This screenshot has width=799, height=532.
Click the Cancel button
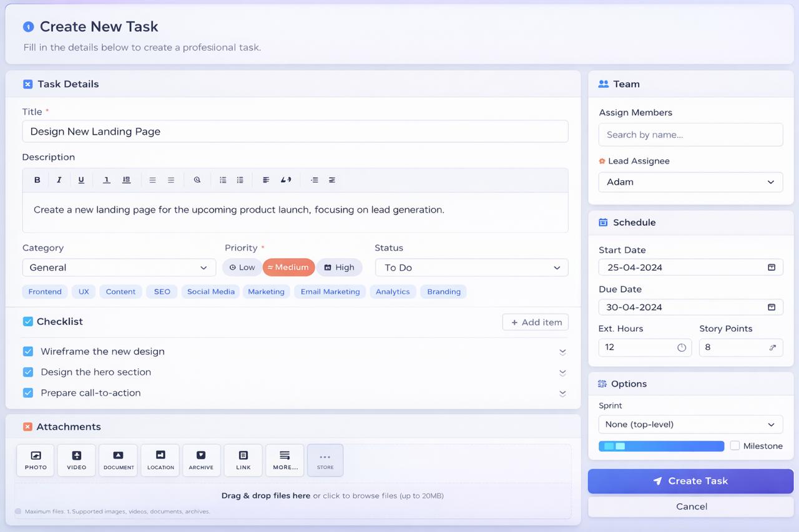[691, 506]
